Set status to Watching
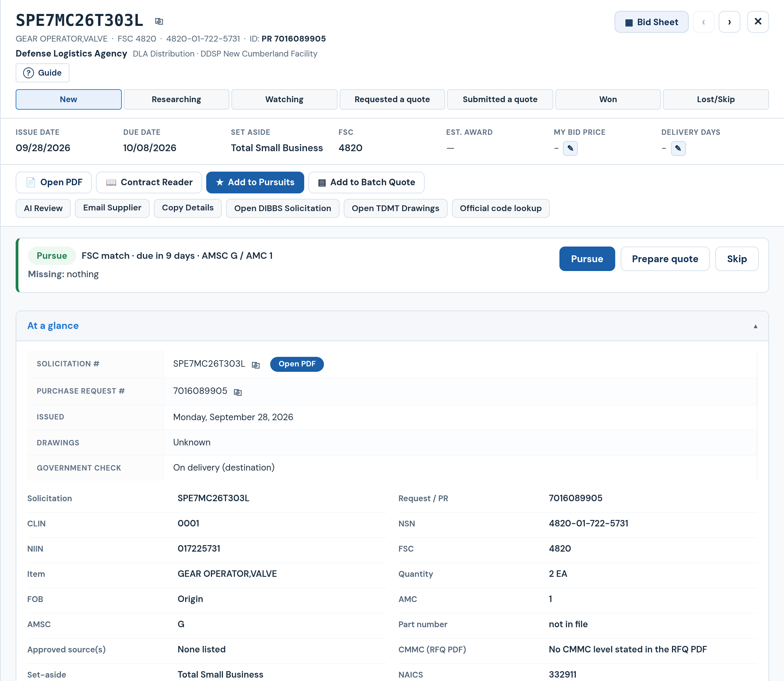This screenshot has width=784, height=681. tap(284, 99)
